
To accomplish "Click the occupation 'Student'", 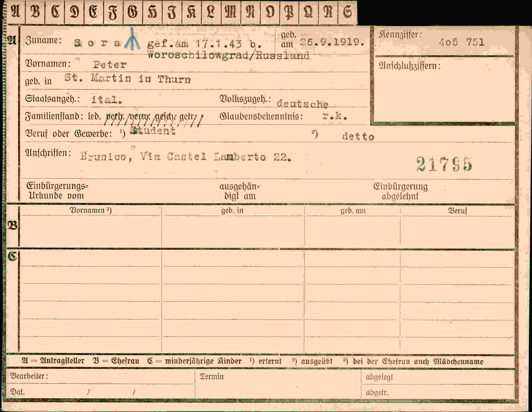I will tap(153, 131).
